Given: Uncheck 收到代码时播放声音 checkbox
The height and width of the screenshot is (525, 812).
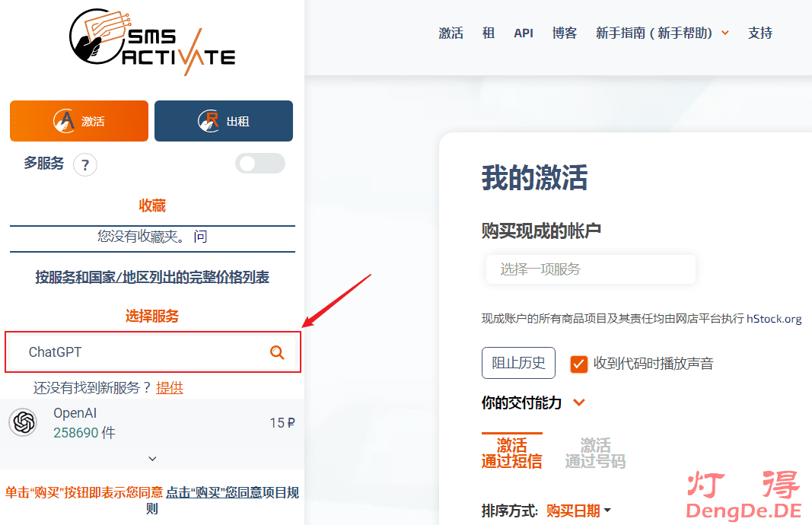Looking at the screenshot, I should [x=579, y=364].
